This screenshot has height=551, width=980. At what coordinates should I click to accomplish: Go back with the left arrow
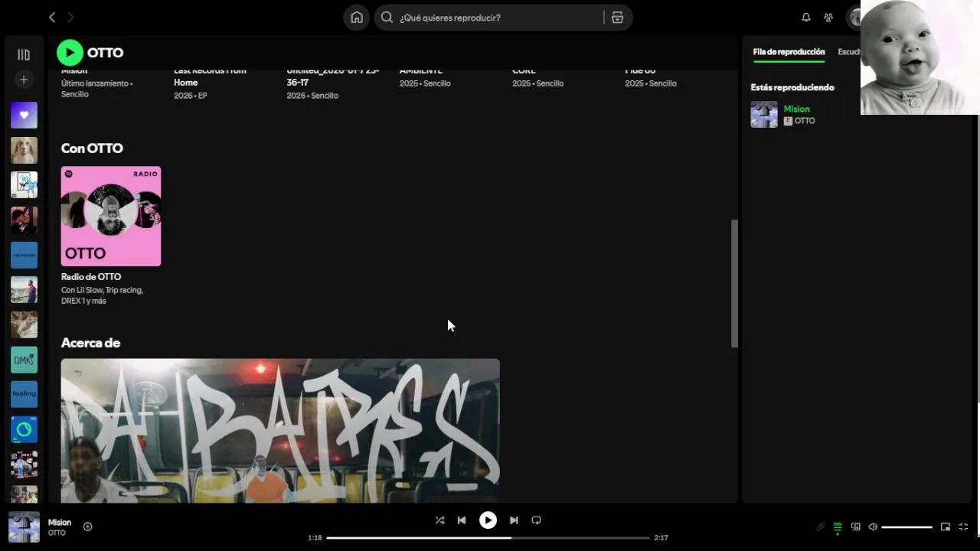click(x=52, y=17)
